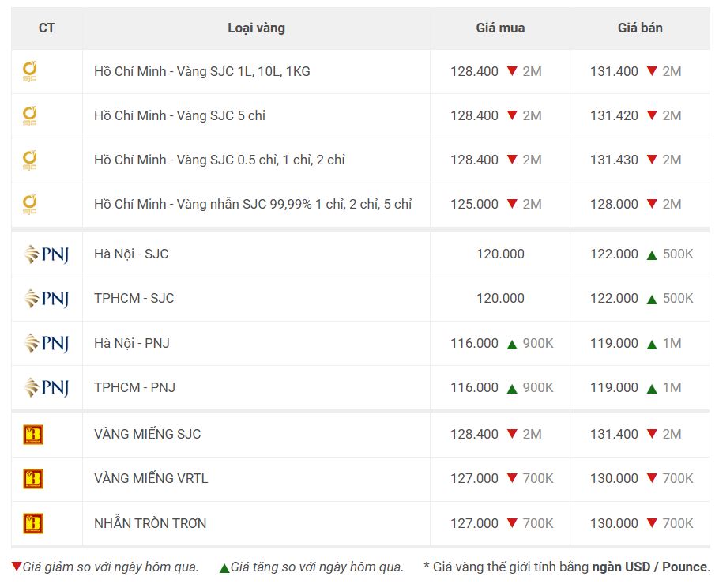Click the Bảo Tín logo beside NHẪN TRÒN TRƠN

[x=33, y=523]
